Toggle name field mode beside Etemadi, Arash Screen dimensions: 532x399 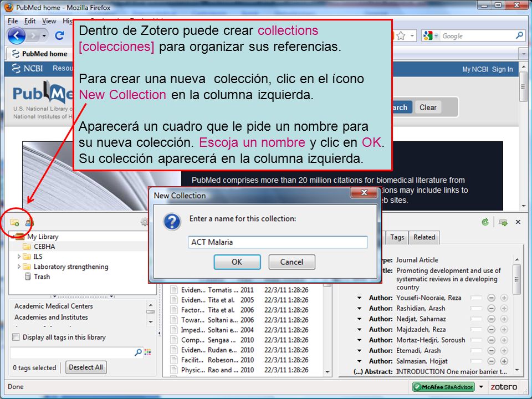coord(476,350)
